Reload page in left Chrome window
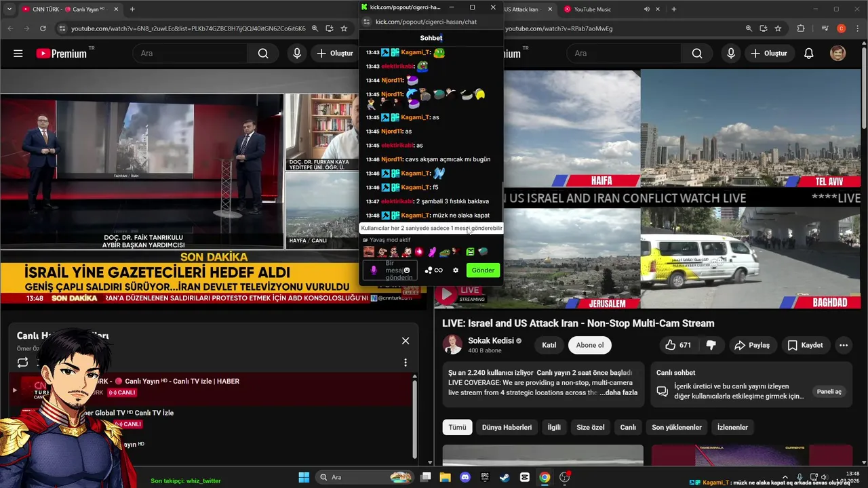 click(x=43, y=28)
